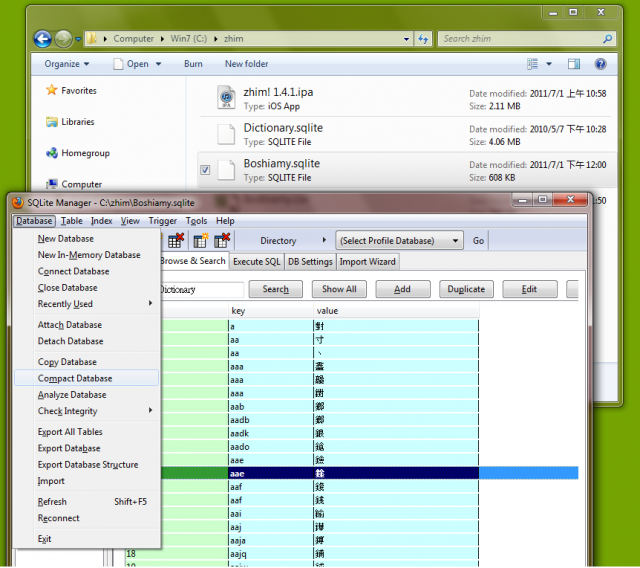Choose Export Database Structure
640x568 pixels.
coord(88,465)
